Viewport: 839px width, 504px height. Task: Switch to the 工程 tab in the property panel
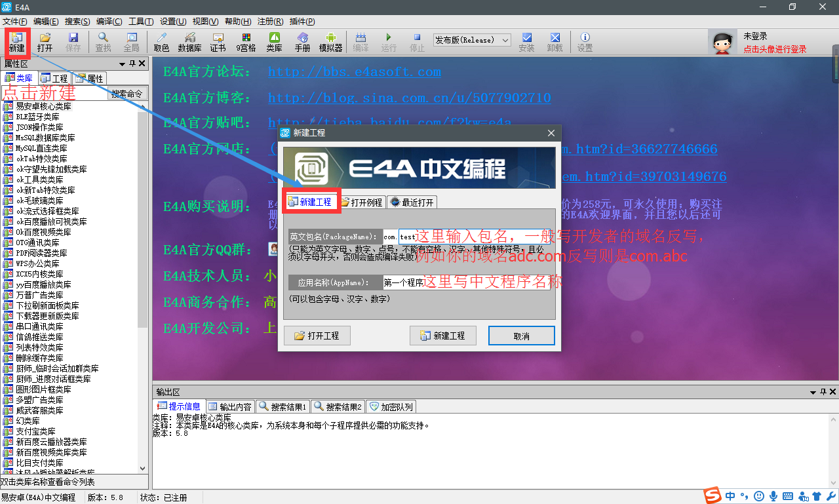(x=54, y=79)
